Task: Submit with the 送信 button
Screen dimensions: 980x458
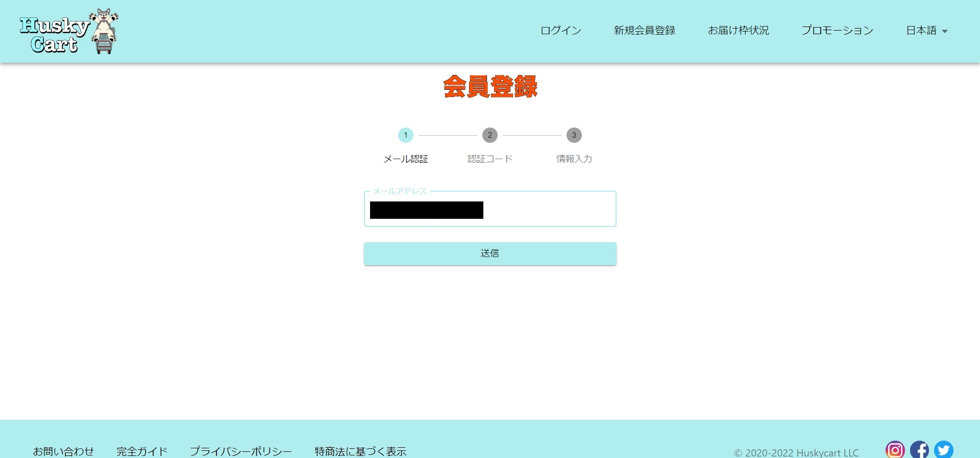Action: 490,253
